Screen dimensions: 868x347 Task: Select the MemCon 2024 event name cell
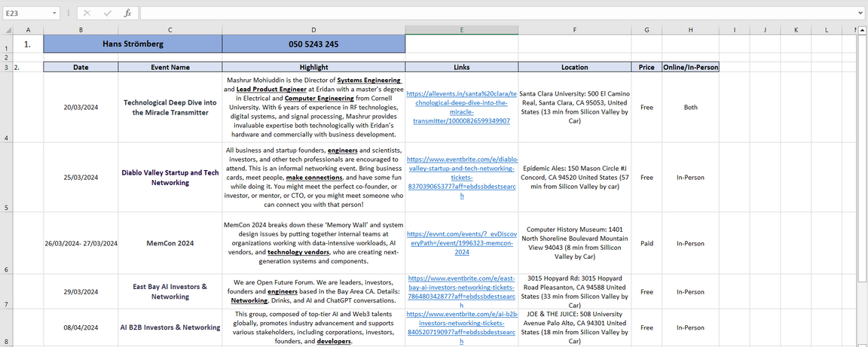click(x=170, y=243)
